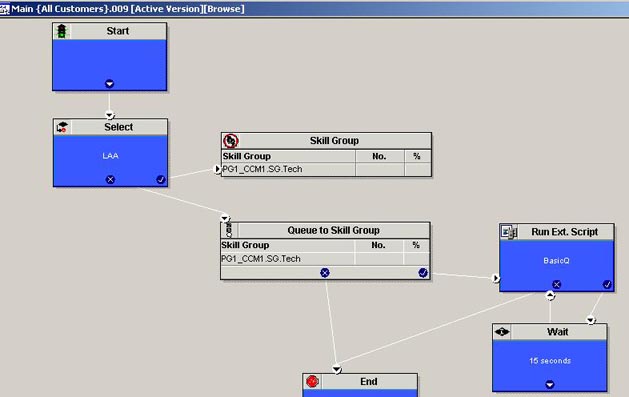Image resolution: width=629 pixels, height=397 pixels.
Task: Click Queue to Skill Group success check connector
Action: (423, 273)
